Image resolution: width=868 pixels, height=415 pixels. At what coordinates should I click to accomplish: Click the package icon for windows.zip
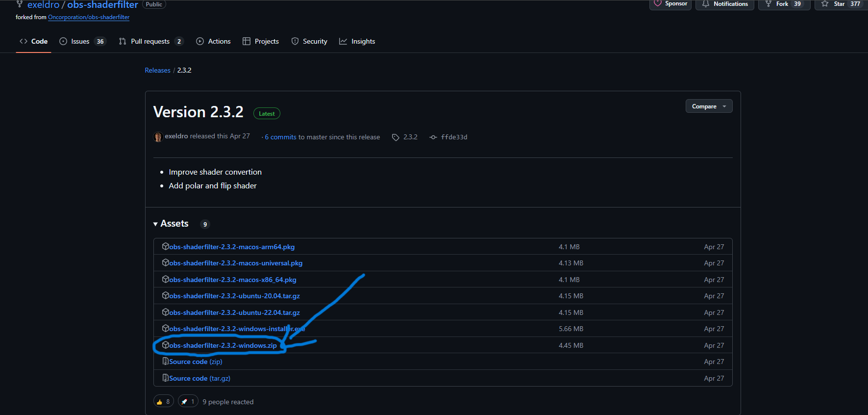coord(166,345)
